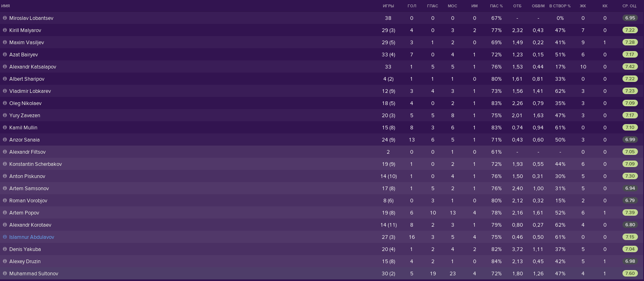This screenshot has width=644, height=281.
Task: Click info icon beside Miroslav Lobantsev
Action: pos(5,18)
